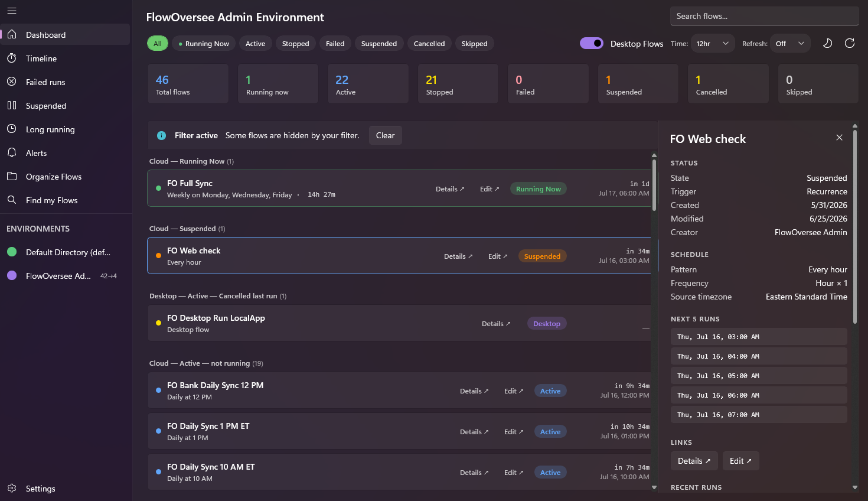
Task: Open Dashboard in the sidebar
Action: [x=65, y=34]
